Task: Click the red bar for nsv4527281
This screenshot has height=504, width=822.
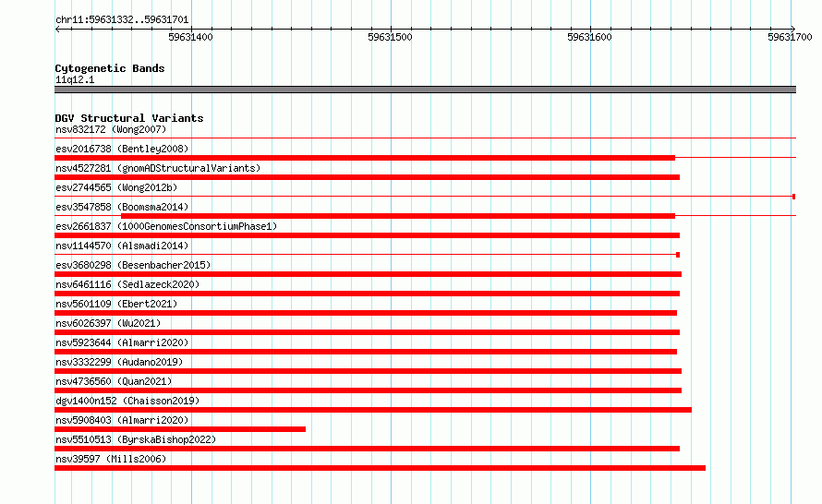Action: (367, 177)
